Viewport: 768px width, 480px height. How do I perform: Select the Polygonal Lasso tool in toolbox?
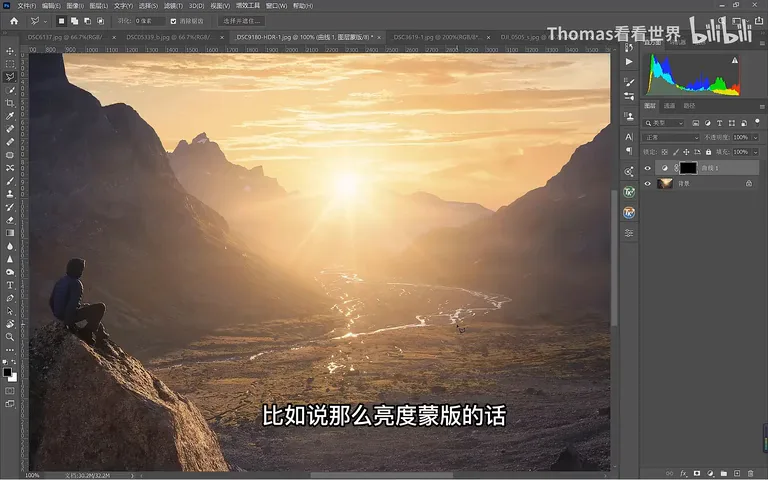(10, 77)
